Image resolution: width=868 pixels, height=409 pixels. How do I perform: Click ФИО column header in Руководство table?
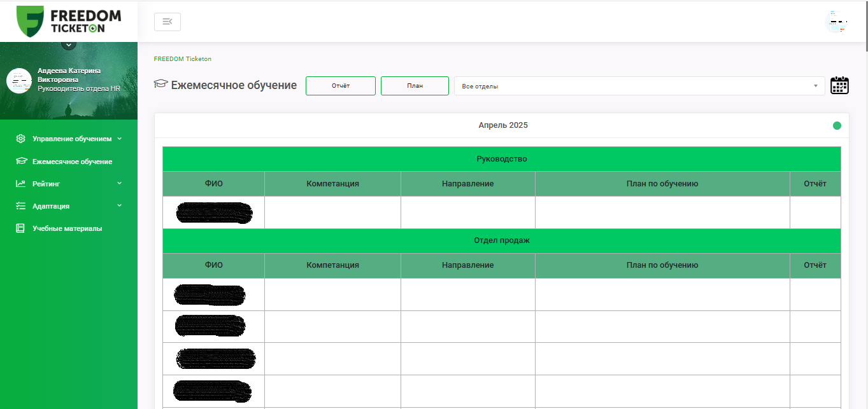pos(214,184)
